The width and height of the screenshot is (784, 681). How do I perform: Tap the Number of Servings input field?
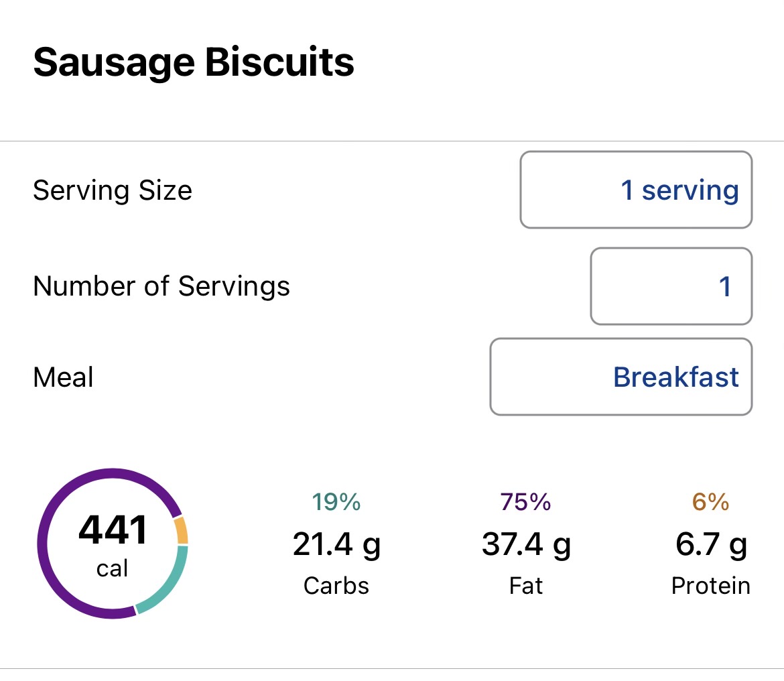(671, 287)
